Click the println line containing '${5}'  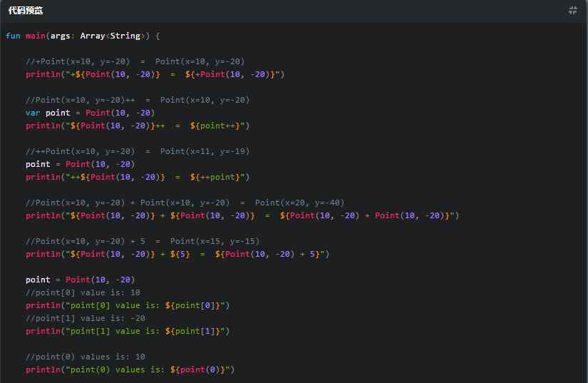point(177,255)
